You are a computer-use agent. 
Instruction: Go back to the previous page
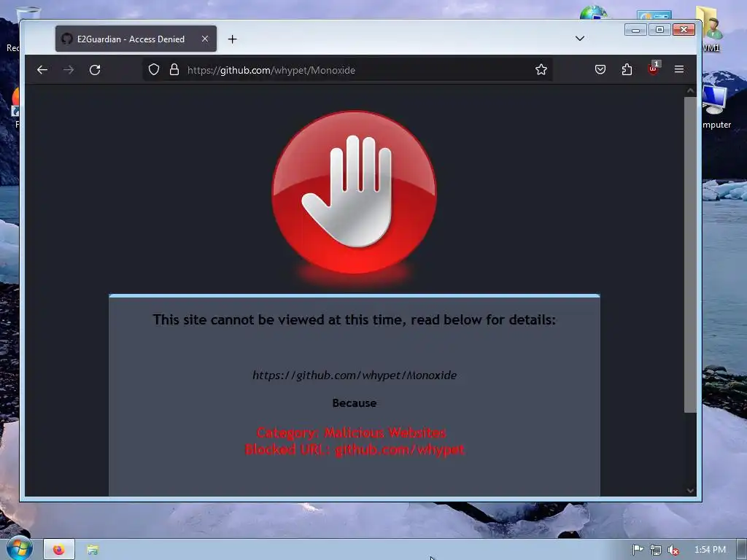pos(42,70)
